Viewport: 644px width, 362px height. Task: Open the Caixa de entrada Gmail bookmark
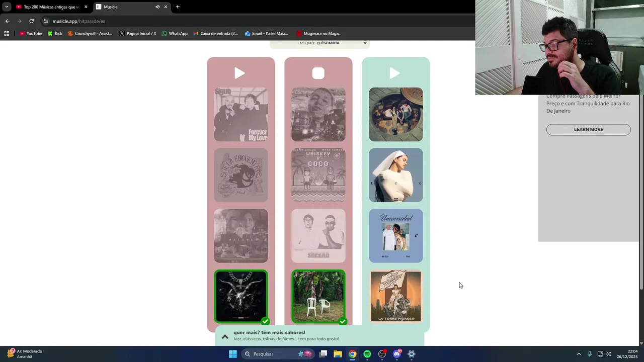pos(215,34)
